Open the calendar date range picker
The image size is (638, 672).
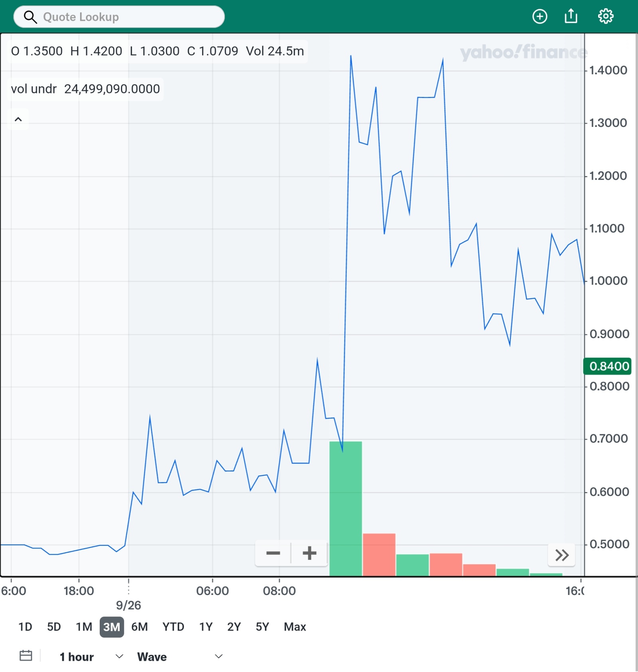coord(26,656)
